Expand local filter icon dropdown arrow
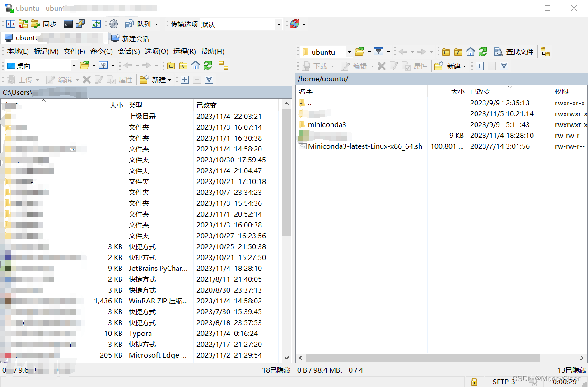Image resolution: width=588 pixels, height=387 pixels. click(113, 66)
